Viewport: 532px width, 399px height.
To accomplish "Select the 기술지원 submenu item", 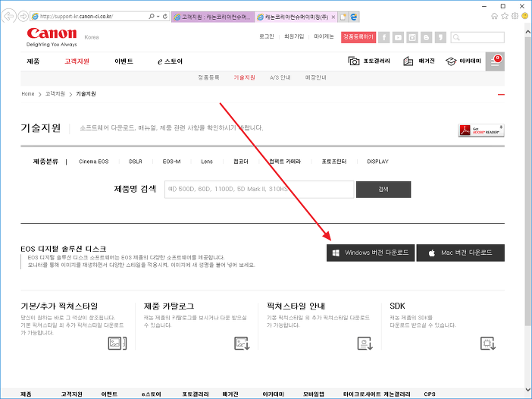I will point(244,77).
